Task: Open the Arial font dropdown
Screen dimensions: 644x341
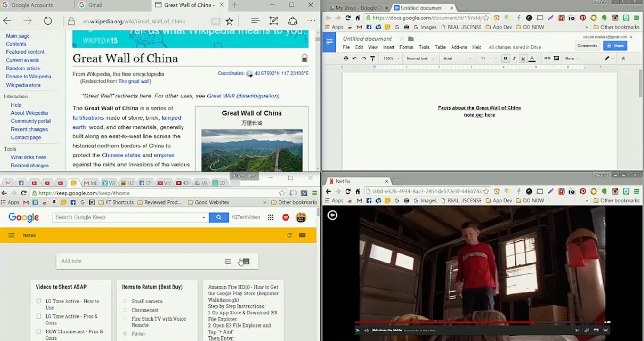Action: [x=456, y=58]
